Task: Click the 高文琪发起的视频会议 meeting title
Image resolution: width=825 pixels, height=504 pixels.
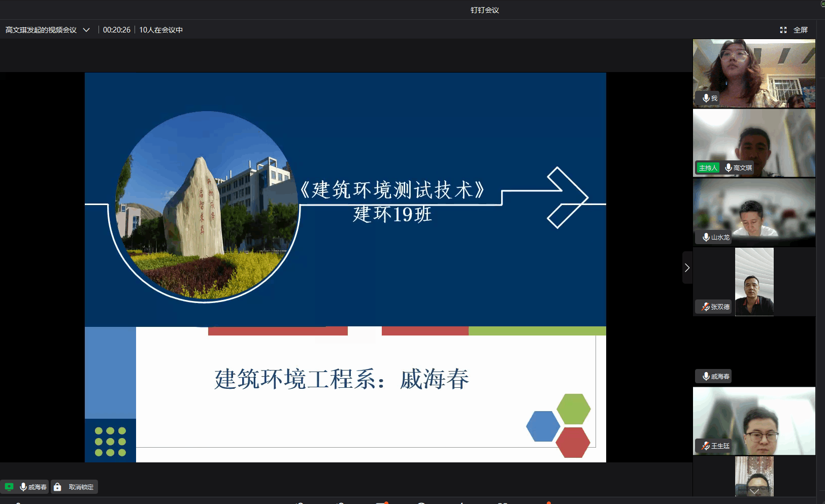Action: click(41, 30)
